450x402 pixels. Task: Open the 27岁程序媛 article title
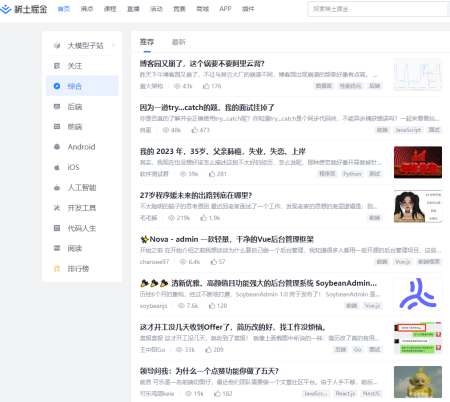pos(196,195)
